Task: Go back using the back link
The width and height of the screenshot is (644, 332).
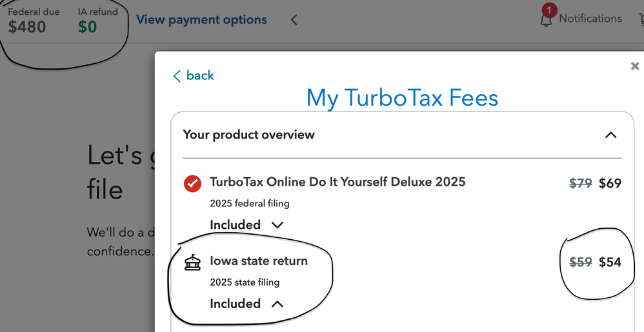Action: (x=194, y=75)
